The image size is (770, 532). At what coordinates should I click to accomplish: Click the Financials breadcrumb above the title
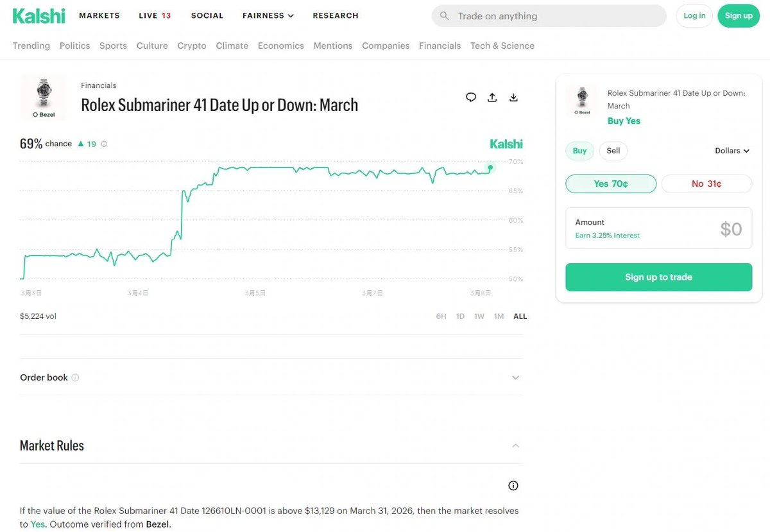click(x=99, y=85)
